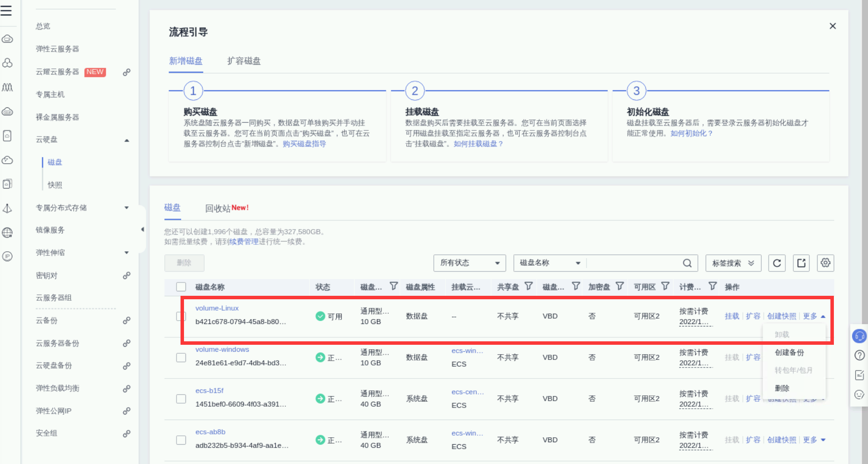Click the filter icon on the 可用区 column
Screen dimensions: 868x464
click(665, 286)
